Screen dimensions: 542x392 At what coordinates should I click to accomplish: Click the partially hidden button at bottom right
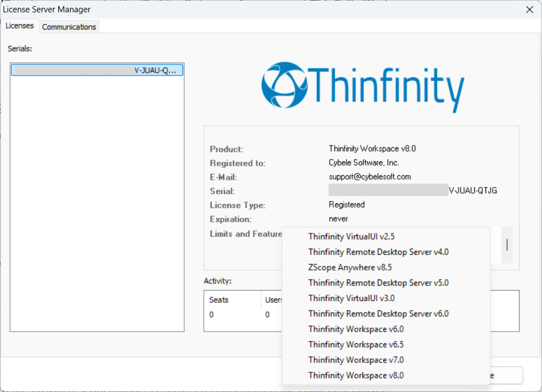tap(506, 375)
